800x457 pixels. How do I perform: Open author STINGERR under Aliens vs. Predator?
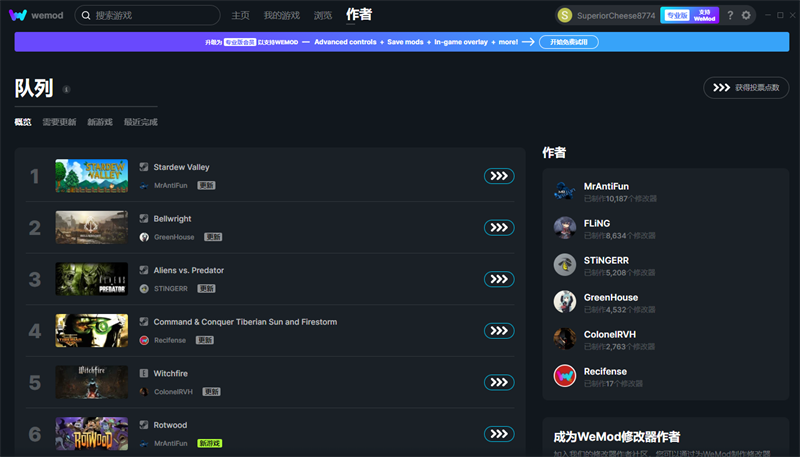coord(171,289)
